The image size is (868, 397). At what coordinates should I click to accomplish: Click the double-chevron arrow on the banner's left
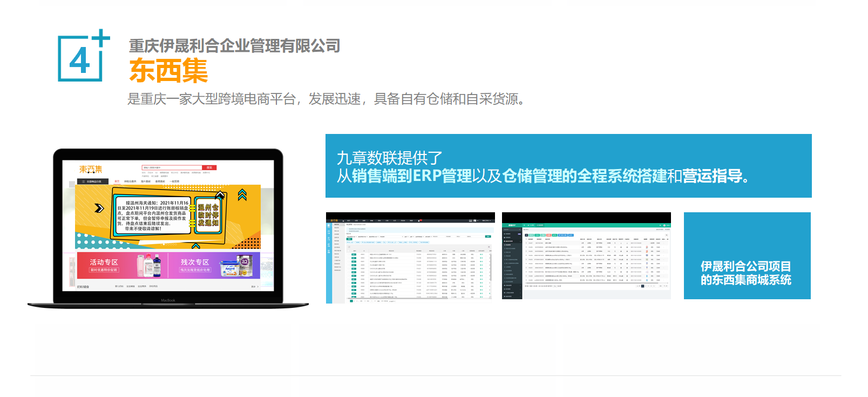pyautogui.click(x=99, y=208)
